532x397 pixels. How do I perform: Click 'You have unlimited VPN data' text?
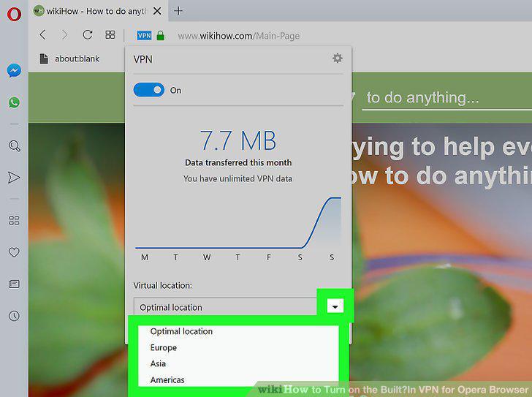point(237,178)
